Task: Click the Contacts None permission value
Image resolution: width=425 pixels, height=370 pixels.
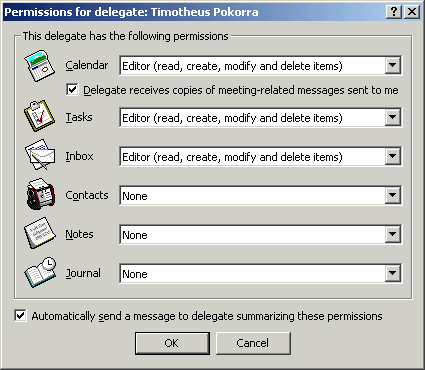Action: [x=135, y=196]
